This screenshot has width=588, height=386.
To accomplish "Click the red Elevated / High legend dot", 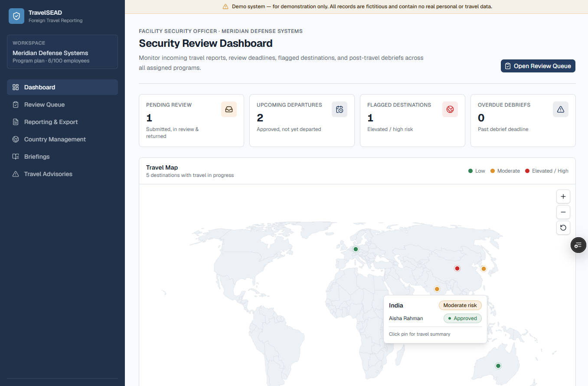I will [527, 171].
